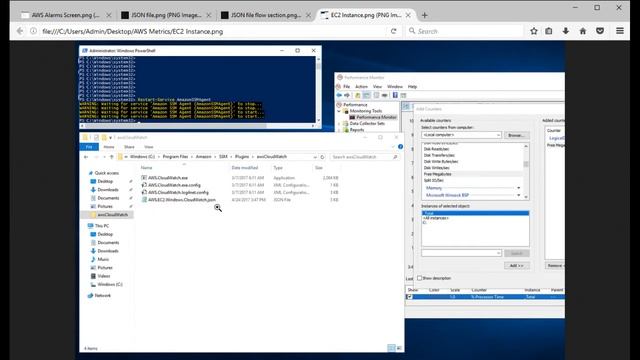Screen dimensions: 640x360
Task: Close the AWS Alarms Screen.png tab
Action: coord(109,15)
